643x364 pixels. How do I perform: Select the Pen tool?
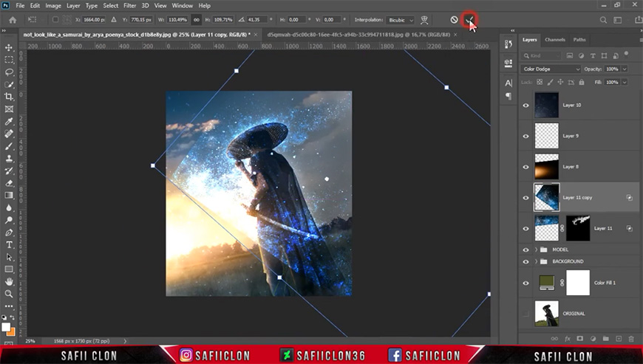point(9,232)
